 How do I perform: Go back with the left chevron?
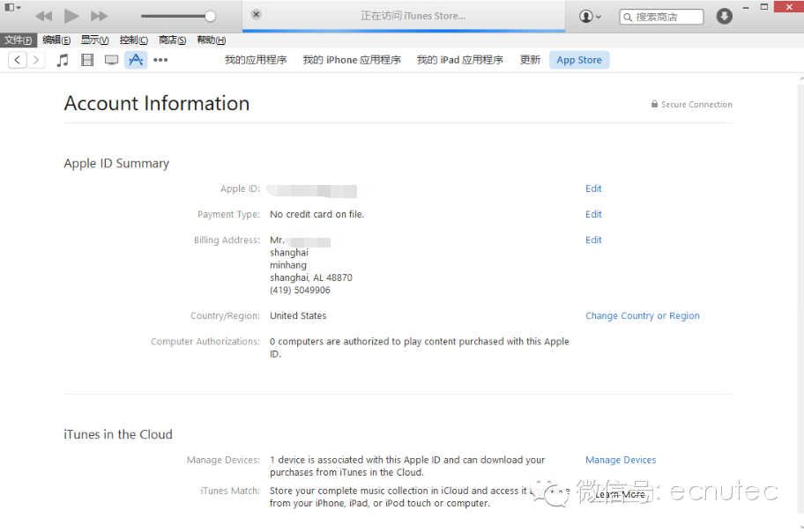tap(18, 60)
